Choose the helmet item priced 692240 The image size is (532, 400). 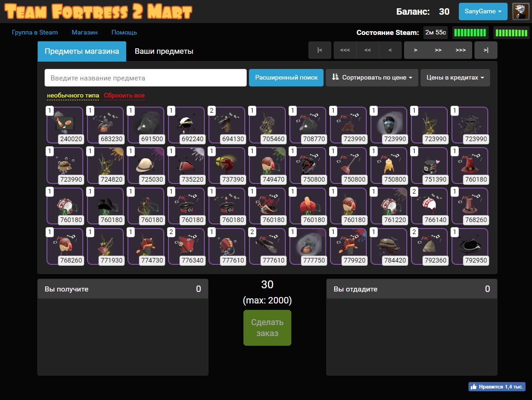tap(186, 125)
